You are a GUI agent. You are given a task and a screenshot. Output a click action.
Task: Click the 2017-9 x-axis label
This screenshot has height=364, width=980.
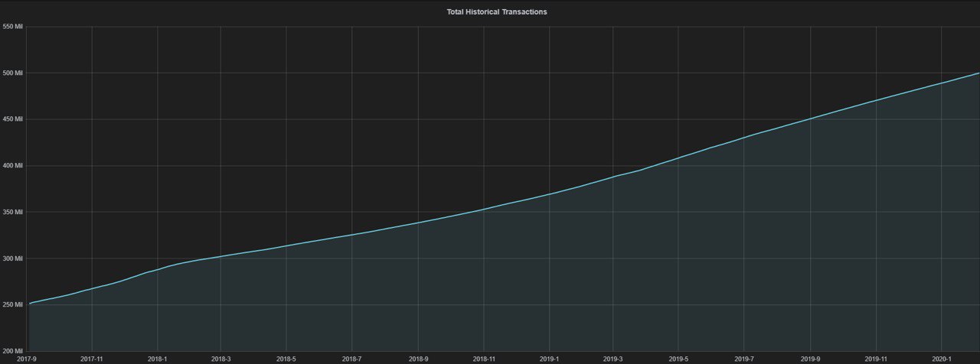tap(27, 359)
